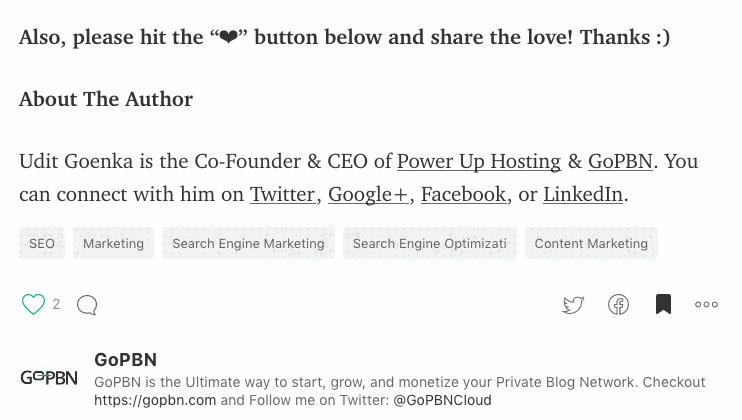The image size is (742, 420).
Task: Open the author's Twitter link
Action: 282,194
